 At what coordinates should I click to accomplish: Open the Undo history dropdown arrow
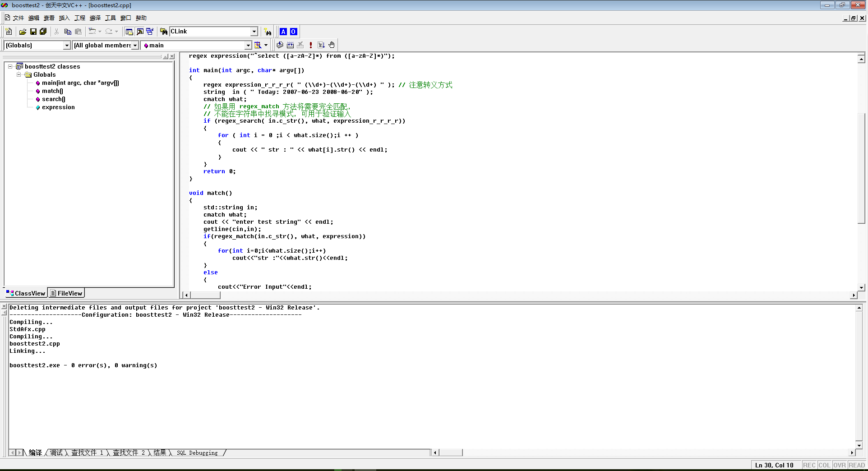tap(100, 32)
